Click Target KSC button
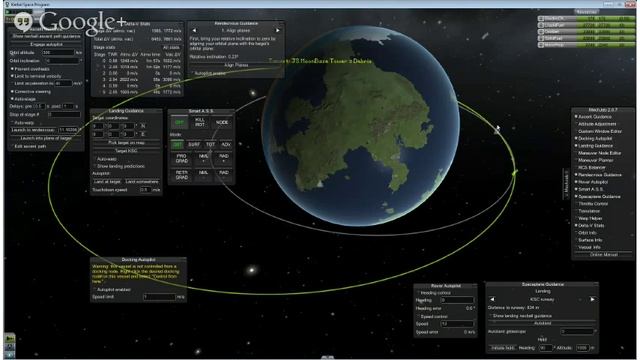 click(126, 151)
